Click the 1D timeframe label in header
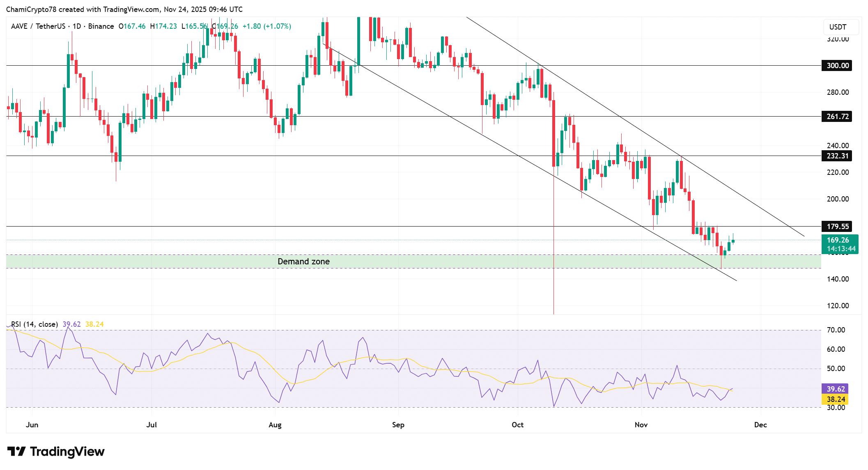 tap(76, 26)
